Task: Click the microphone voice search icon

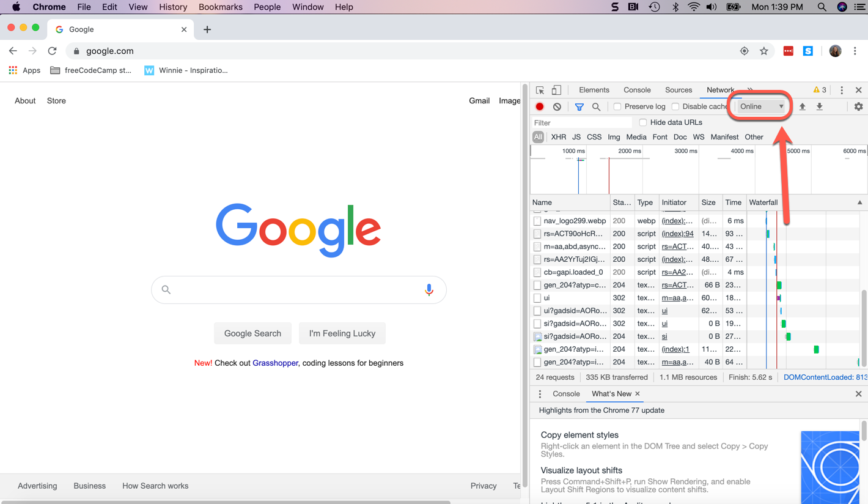Action: [x=429, y=290]
